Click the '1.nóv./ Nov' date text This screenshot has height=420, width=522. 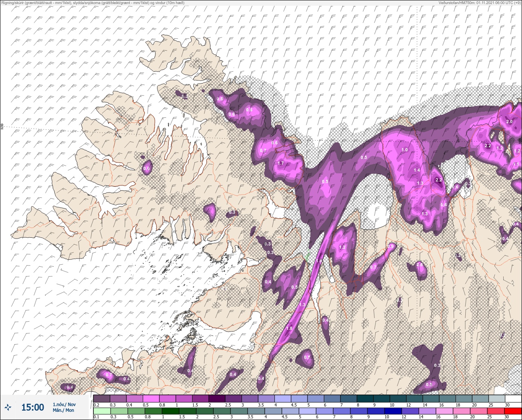pos(64,404)
